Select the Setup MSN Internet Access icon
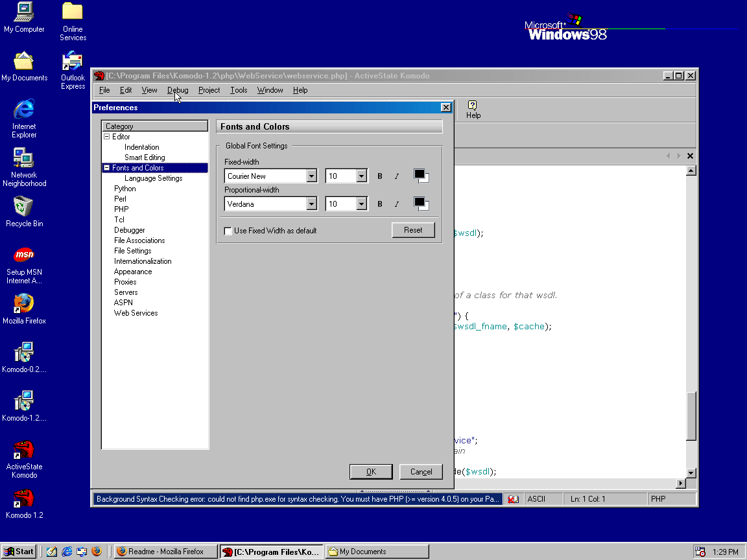 (x=24, y=265)
